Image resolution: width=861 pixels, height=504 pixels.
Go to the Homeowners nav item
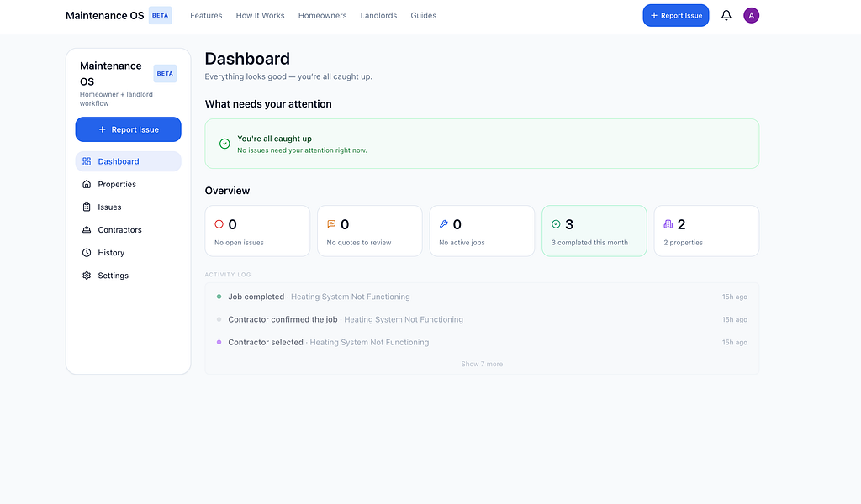[322, 15]
